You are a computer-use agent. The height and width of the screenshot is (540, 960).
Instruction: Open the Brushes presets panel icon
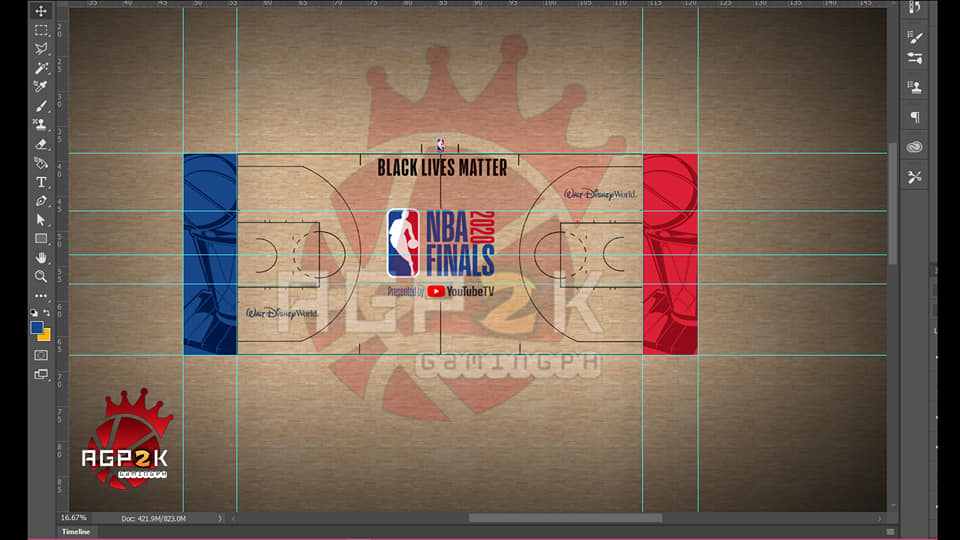pos(915,58)
